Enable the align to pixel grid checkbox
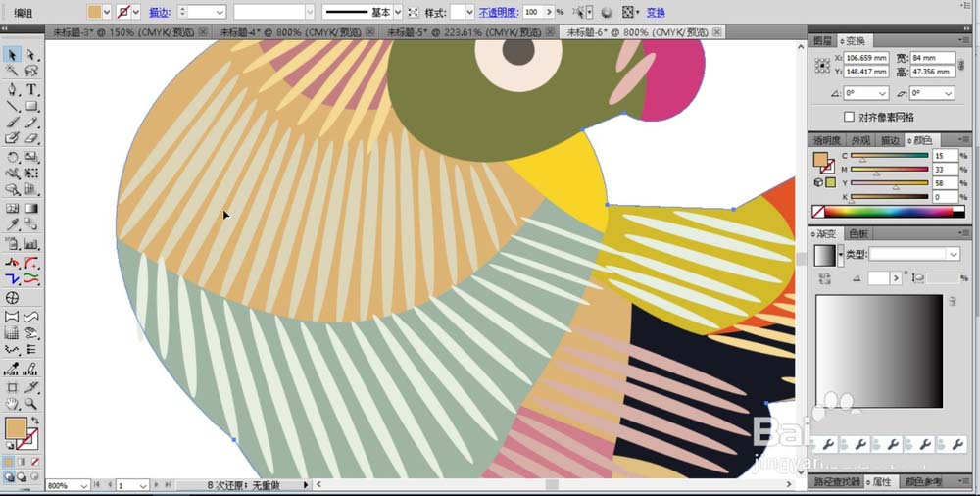This screenshot has width=980, height=496. [x=849, y=117]
